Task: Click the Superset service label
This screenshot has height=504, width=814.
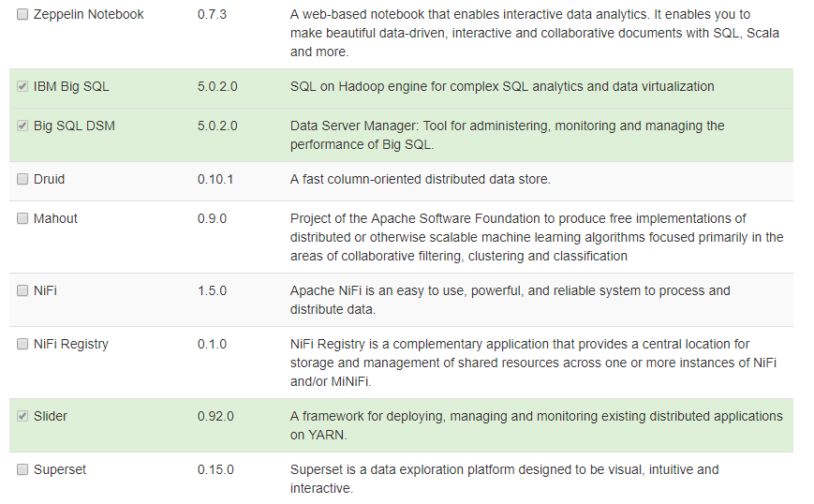Action: (59, 469)
